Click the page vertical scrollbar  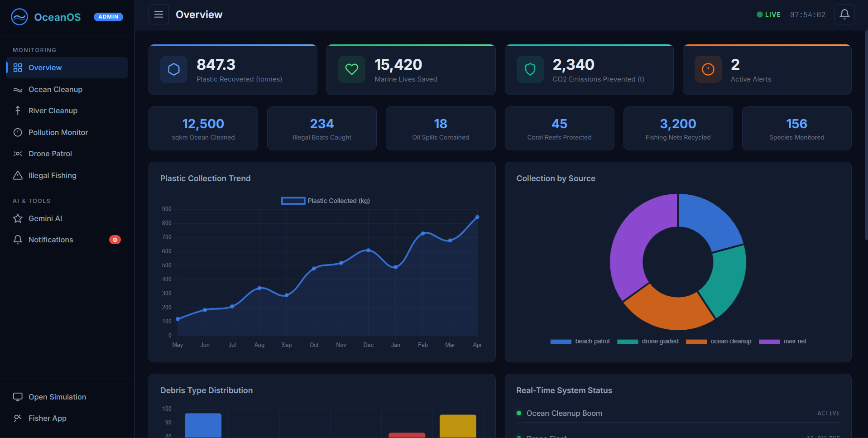click(x=866, y=136)
